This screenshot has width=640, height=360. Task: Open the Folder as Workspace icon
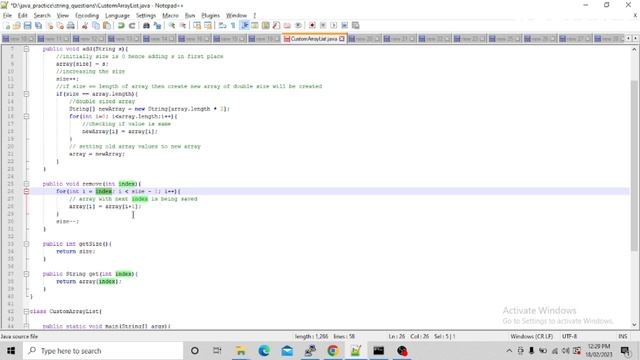287,25
